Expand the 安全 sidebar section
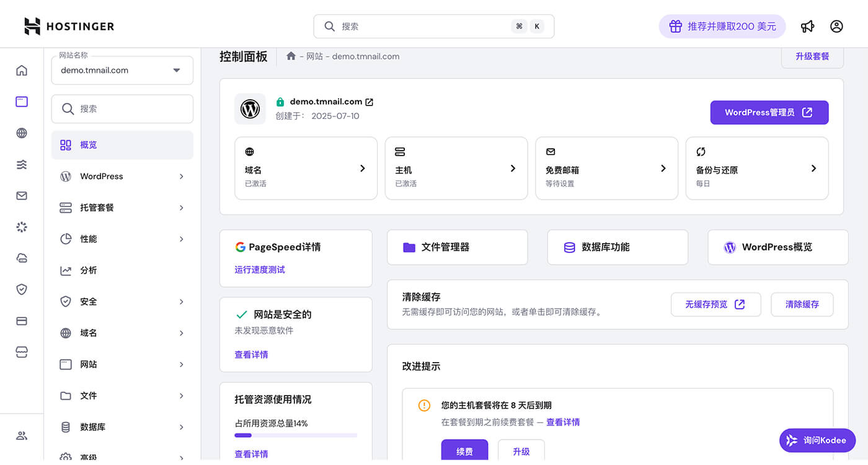This screenshot has height=465, width=868. tap(122, 301)
